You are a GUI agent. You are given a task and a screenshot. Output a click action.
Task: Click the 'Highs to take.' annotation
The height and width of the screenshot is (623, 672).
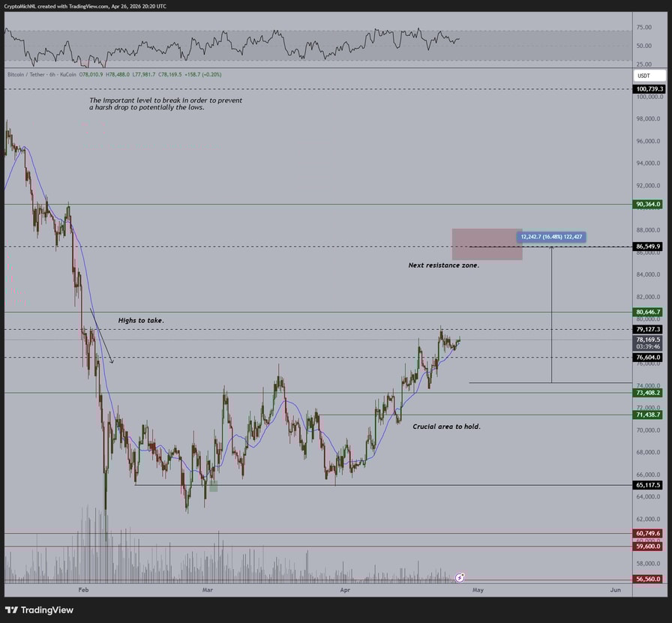141,321
